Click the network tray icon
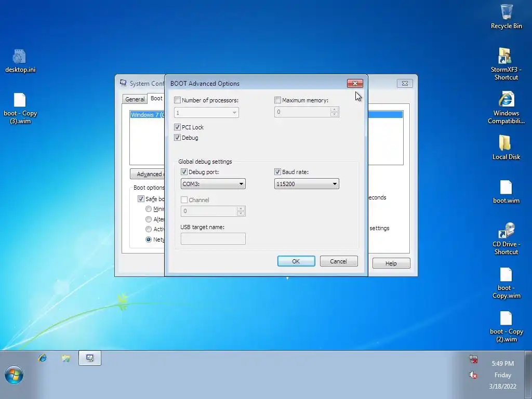 click(473, 359)
